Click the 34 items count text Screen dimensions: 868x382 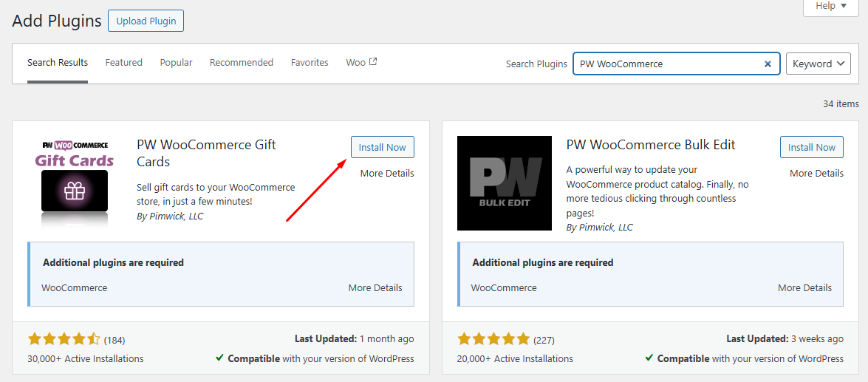pyautogui.click(x=841, y=103)
